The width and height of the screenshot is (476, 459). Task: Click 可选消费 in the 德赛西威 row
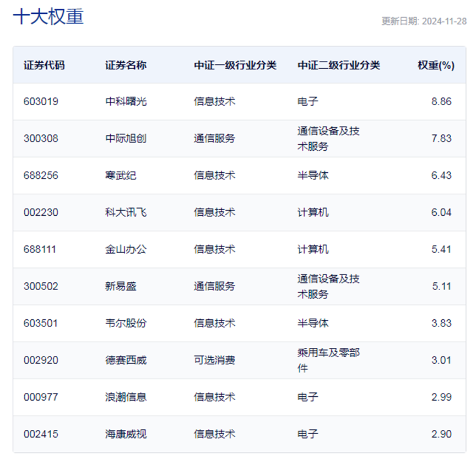click(x=215, y=360)
